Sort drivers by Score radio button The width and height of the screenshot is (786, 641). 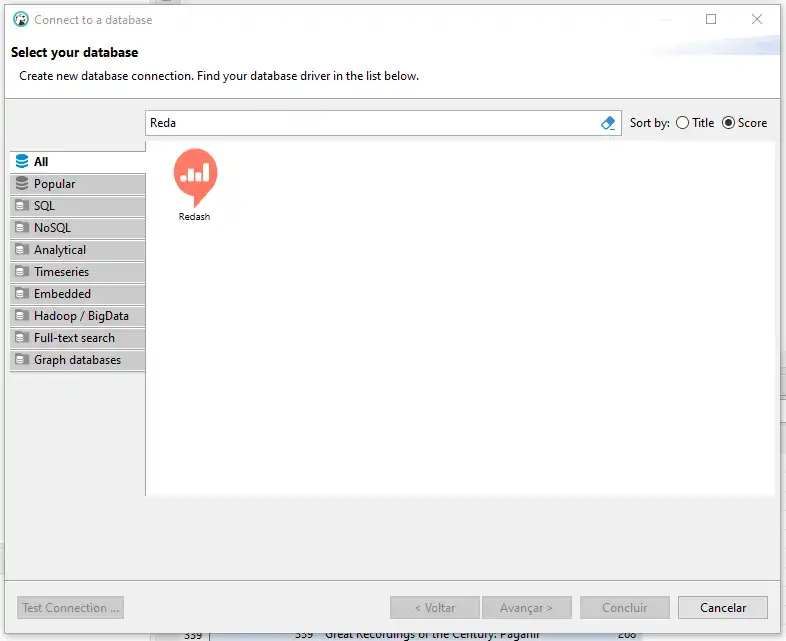point(728,123)
